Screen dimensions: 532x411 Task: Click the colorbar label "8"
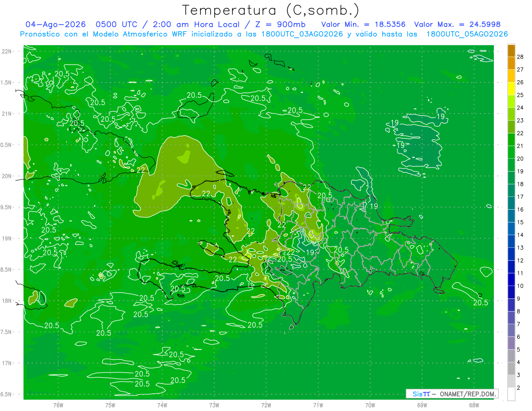coord(519,312)
